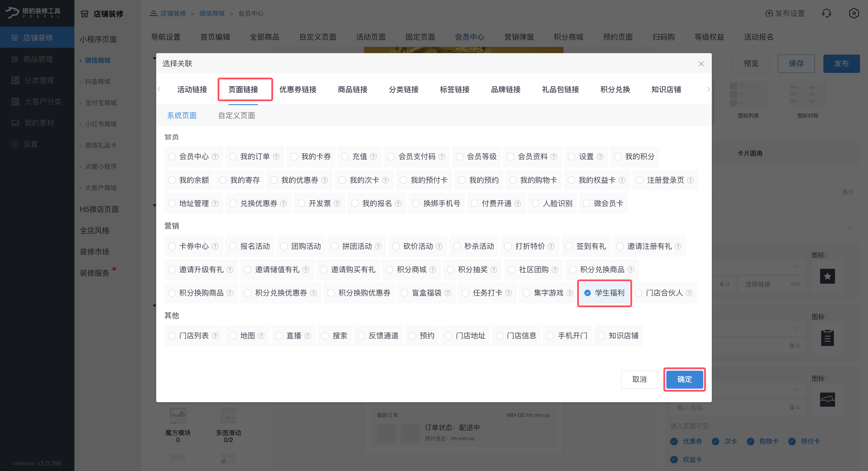The width and height of the screenshot is (868, 471).
Task: Click the 取消 button
Action: [x=639, y=379]
